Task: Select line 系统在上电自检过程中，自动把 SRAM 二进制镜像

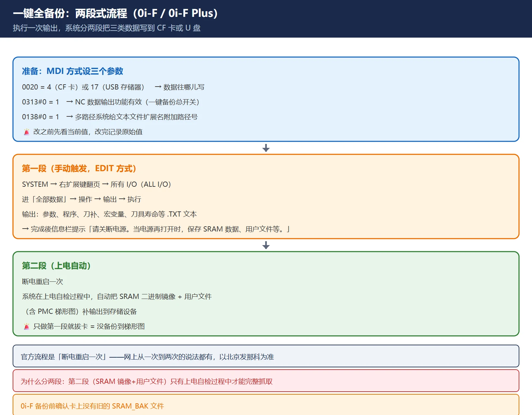Action: pos(117,297)
